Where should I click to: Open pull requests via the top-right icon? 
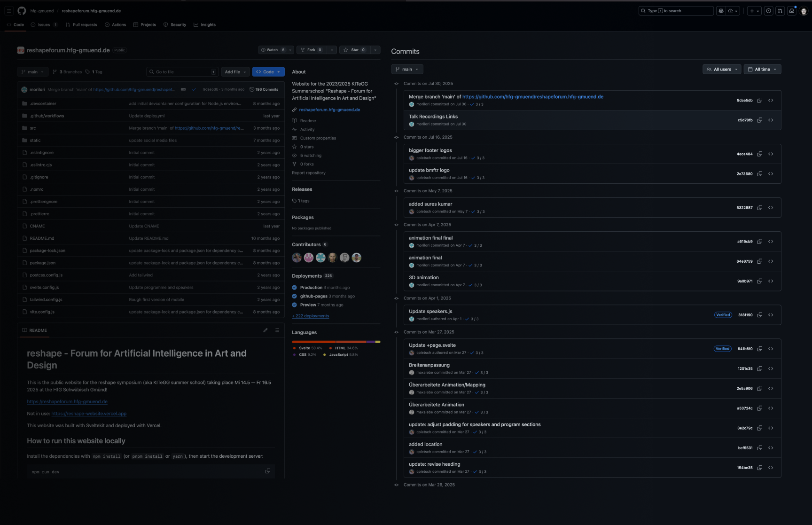click(x=781, y=10)
